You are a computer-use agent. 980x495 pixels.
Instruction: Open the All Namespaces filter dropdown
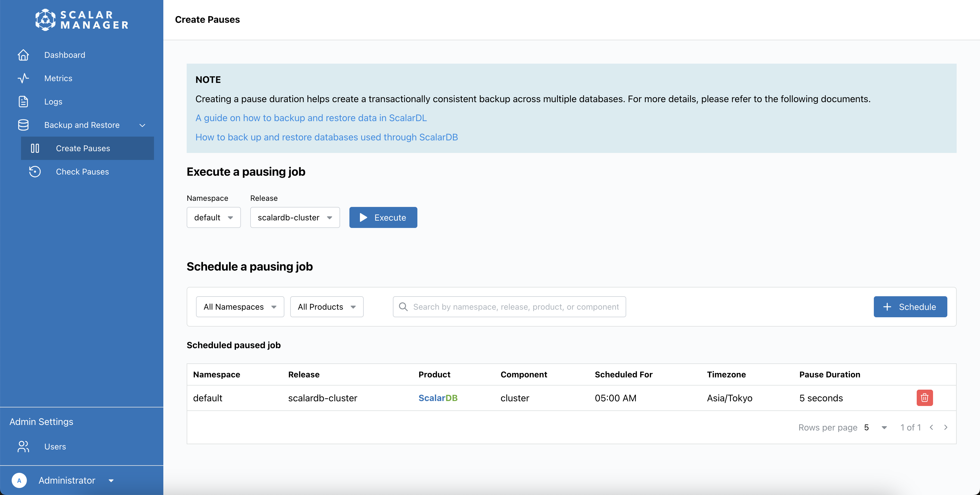click(x=240, y=307)
